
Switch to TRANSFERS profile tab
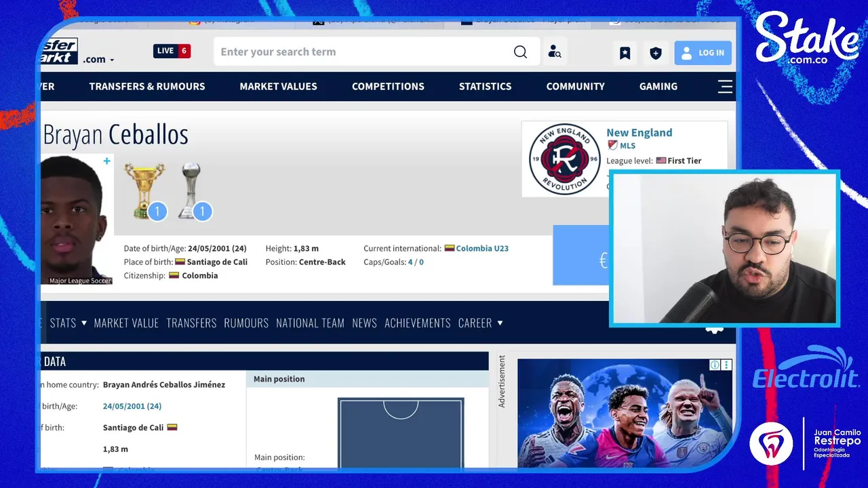[x=191, y=323]
